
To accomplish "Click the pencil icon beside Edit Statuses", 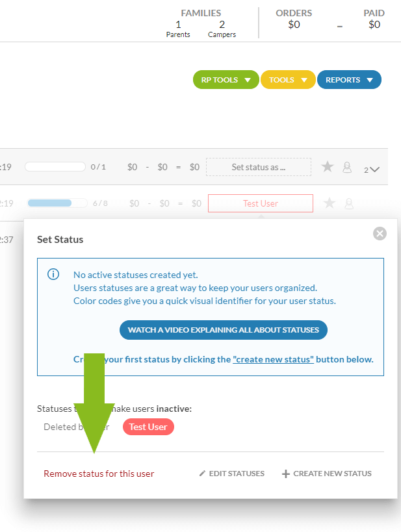I will pyautogui.click(x=203, y=474).
